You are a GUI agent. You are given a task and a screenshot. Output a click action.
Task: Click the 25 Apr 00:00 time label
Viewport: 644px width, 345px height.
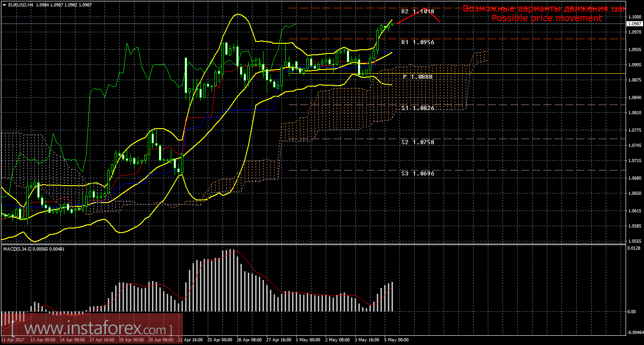tap(219, 340)
